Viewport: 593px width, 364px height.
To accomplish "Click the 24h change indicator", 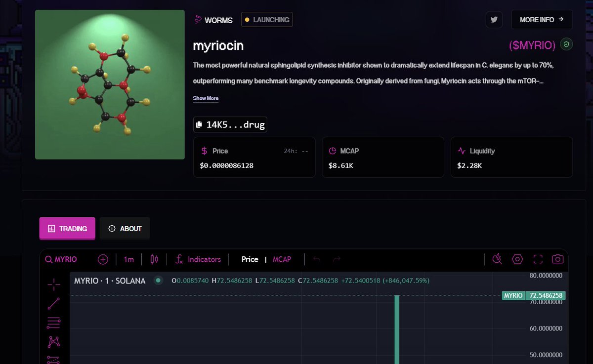I will (x=296, y=151).
